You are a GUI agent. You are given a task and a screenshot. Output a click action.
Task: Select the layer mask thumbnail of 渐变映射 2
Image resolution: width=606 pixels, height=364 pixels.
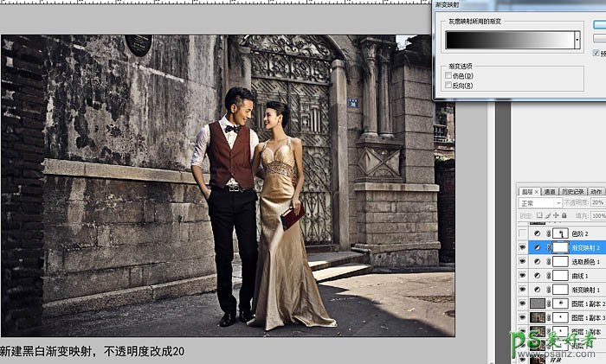[558, 247]
